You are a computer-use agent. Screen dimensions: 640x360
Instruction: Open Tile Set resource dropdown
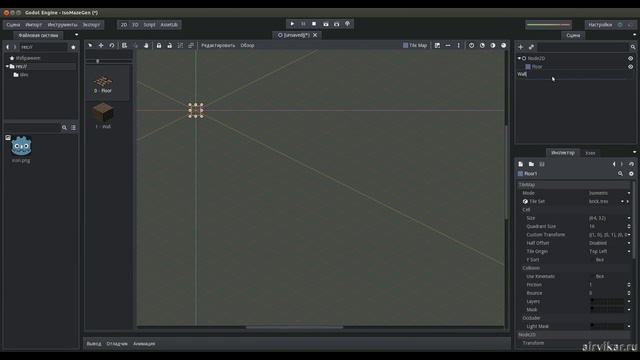tap(623, 201)
